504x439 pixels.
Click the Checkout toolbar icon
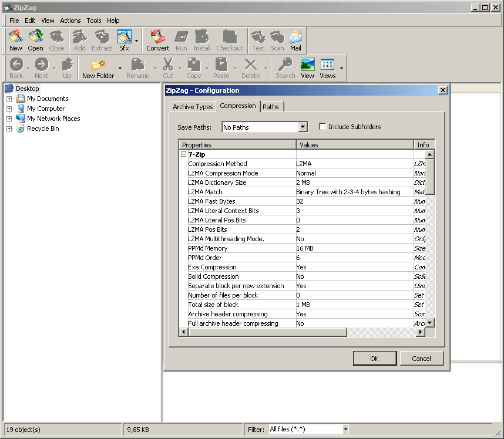(x=230, y=40)
